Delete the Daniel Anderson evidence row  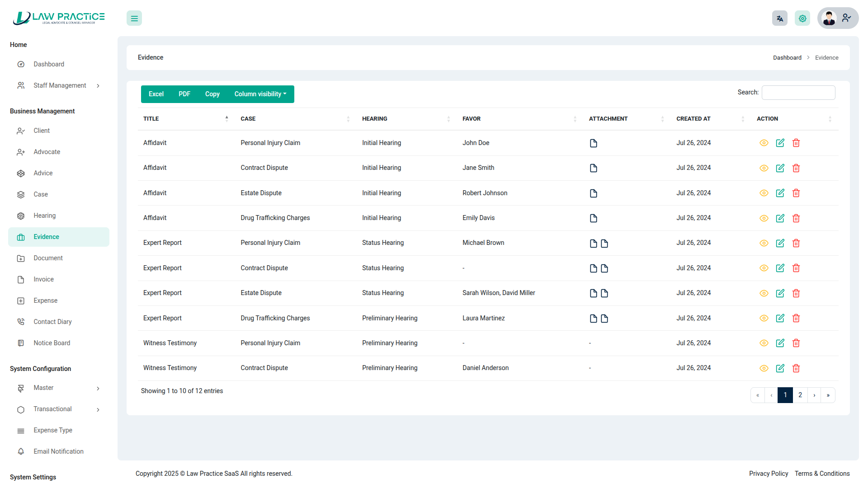coord(796,368)
